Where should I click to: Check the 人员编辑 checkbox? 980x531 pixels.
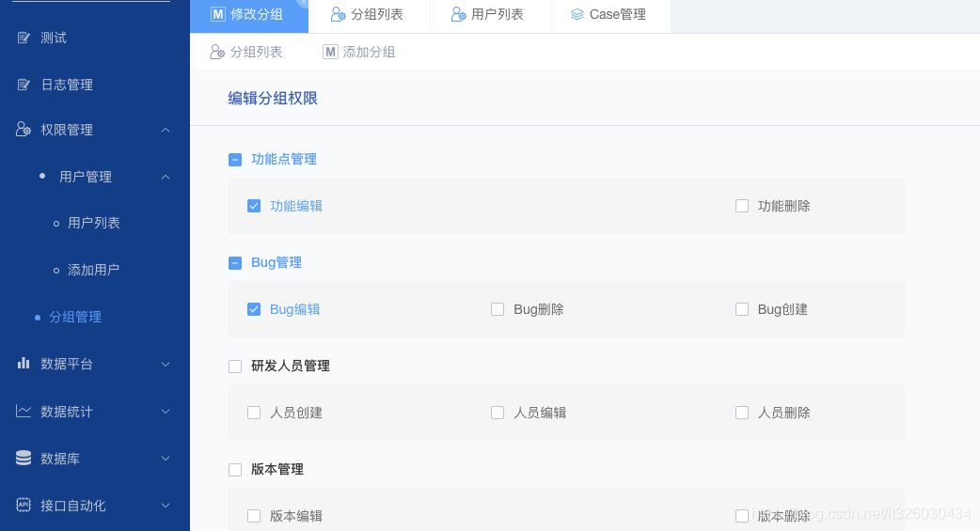point(498,413)
